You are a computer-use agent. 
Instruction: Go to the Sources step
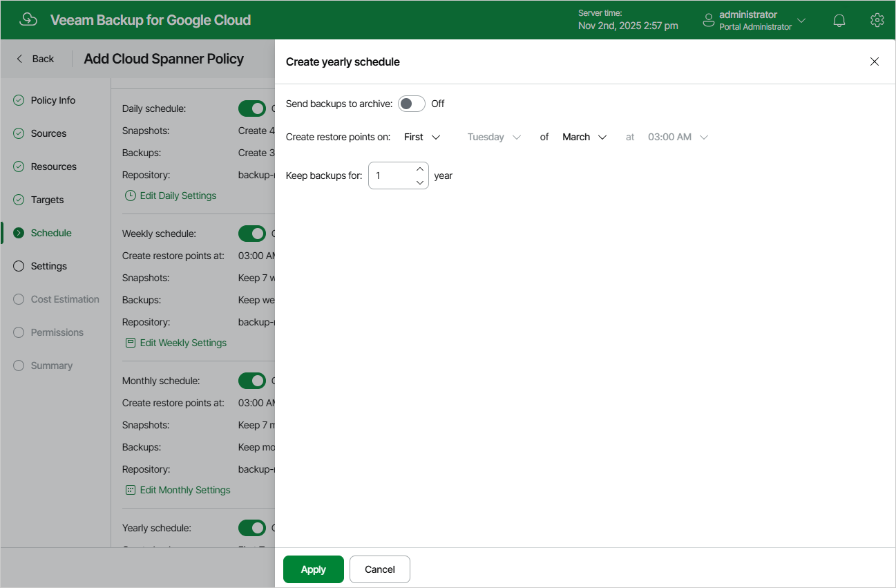coord(48,133)
